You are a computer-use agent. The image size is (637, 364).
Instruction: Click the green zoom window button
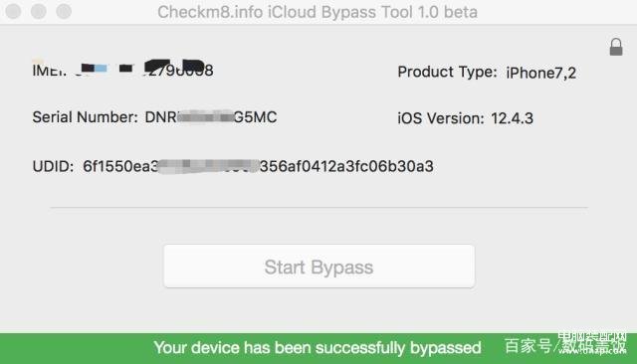pyautogui.click(x=64, y=11)
